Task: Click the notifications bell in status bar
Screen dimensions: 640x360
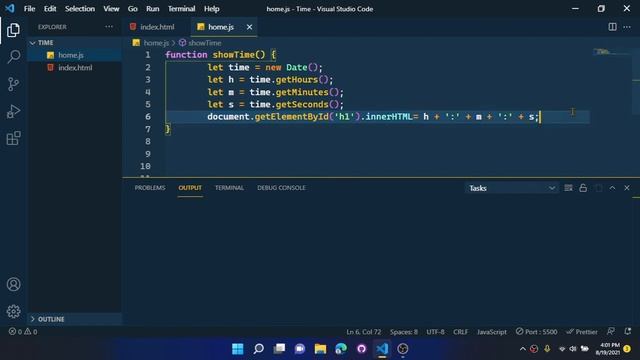Action: tap(628, 331)
